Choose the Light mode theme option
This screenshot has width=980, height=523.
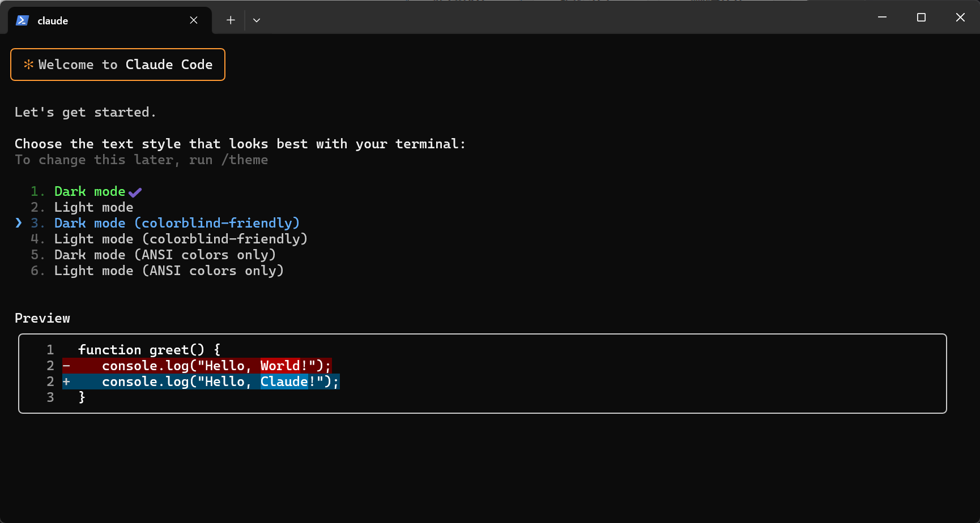click(x=93, y=207)
